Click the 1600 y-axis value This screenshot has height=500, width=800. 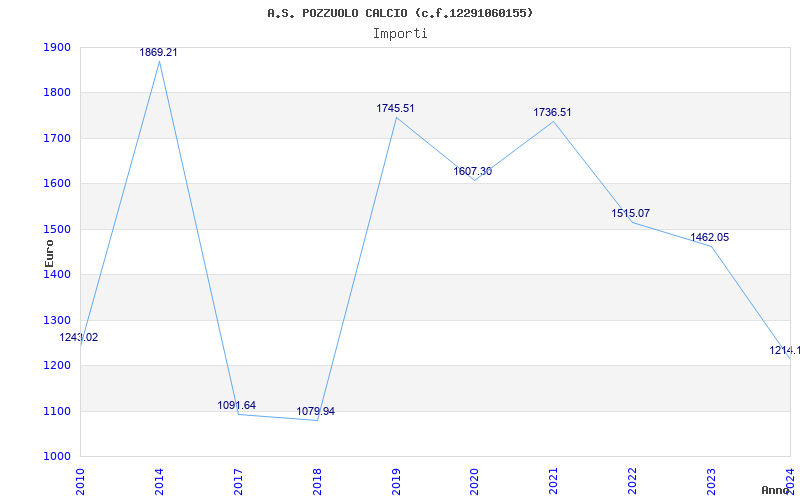(57, 184)
